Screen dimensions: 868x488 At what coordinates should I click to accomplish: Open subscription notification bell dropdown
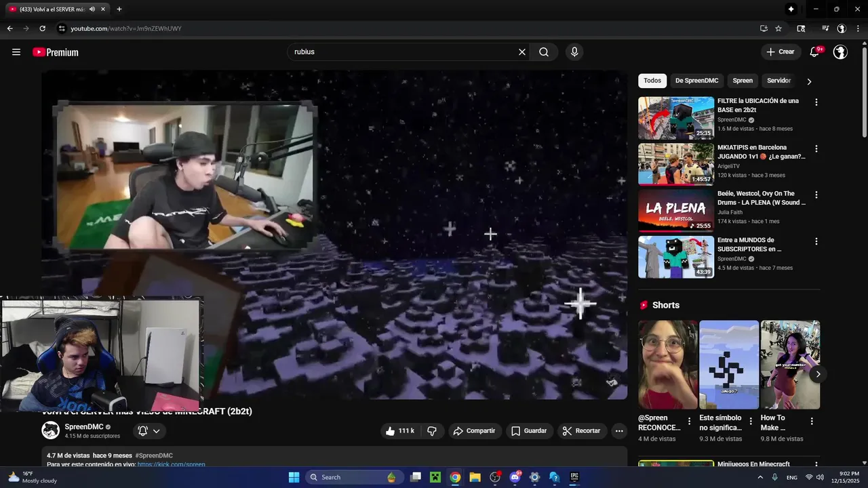coord(149,431)
